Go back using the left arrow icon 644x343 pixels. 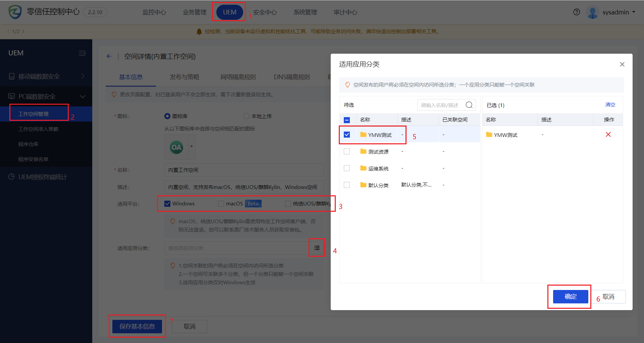(x=109, y=56)
